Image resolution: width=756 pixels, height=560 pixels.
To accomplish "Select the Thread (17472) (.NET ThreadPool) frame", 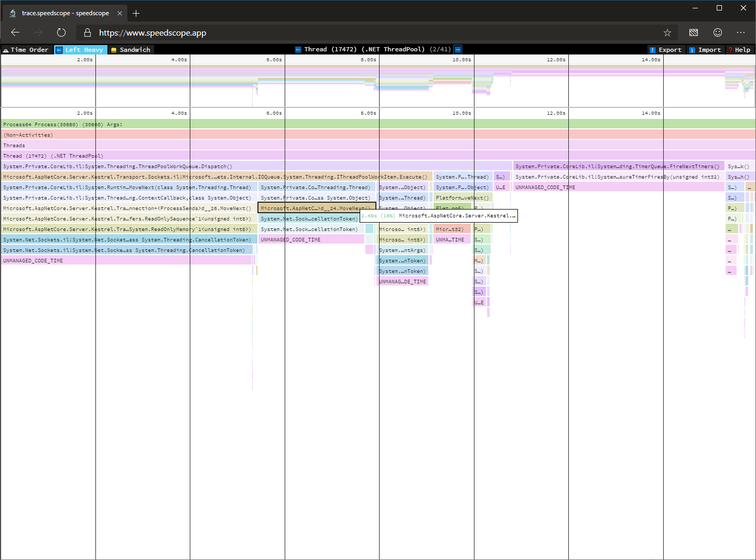I will coord(378,156).
